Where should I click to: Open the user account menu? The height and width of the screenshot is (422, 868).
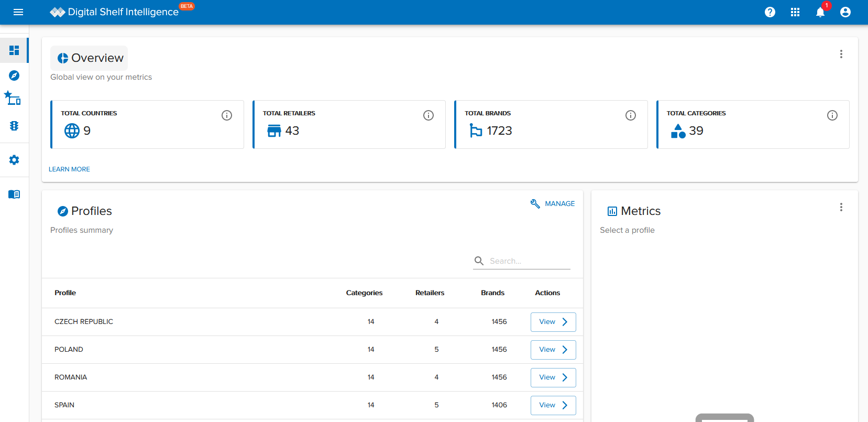pyautogui.click(x=845, y=12)
